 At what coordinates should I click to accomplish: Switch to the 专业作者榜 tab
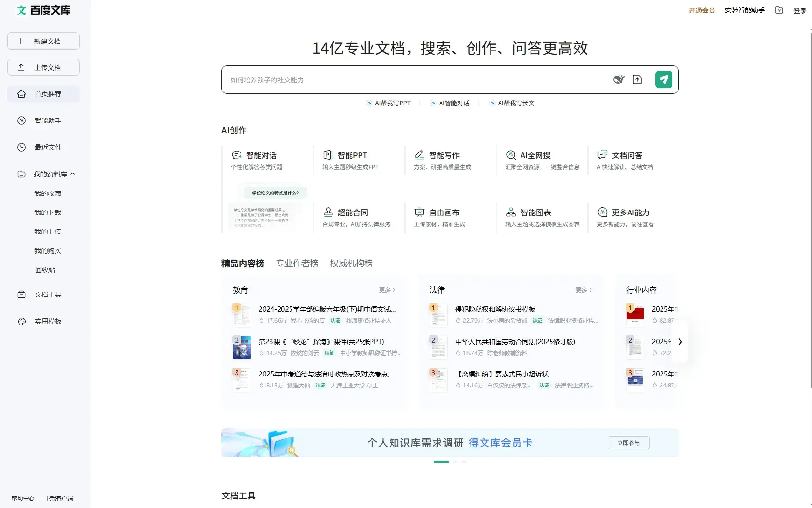tap(297, 264)
